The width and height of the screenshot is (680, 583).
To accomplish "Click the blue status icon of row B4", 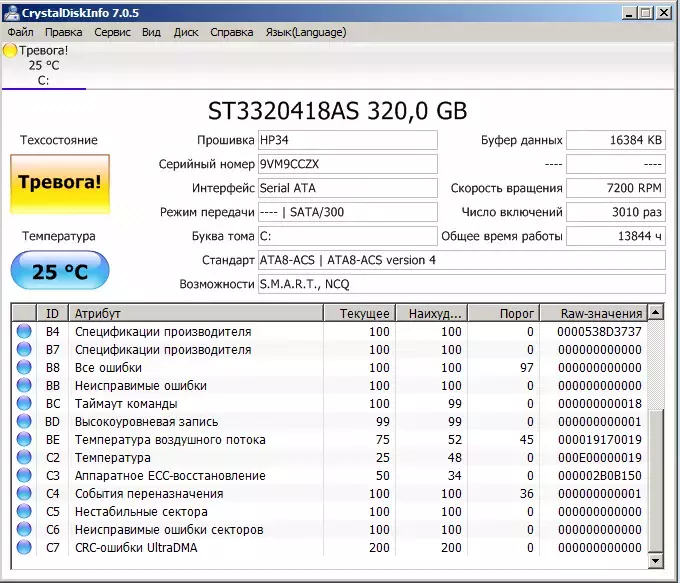I will click(24, 331).
